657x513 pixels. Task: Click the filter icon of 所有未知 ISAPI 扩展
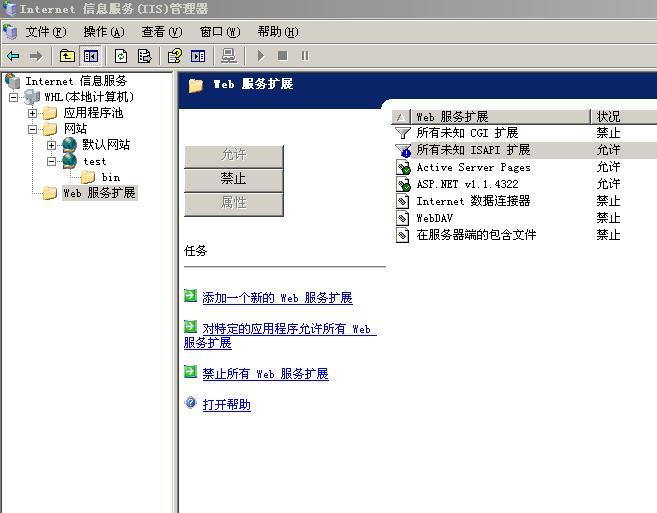pos(403,150)
